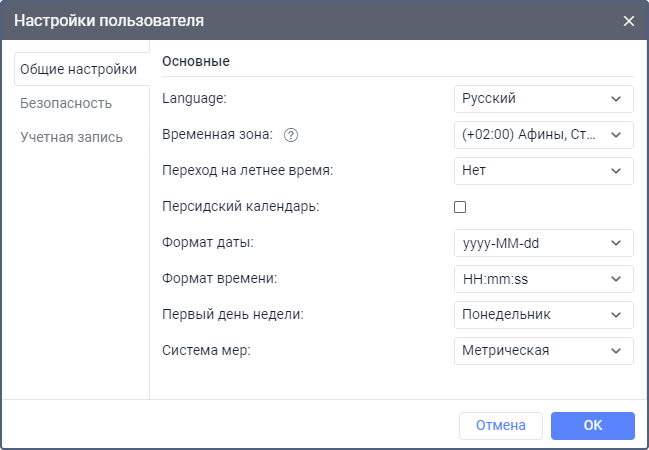Toggle the Персидский календарь checkbox

click(461, 207)
